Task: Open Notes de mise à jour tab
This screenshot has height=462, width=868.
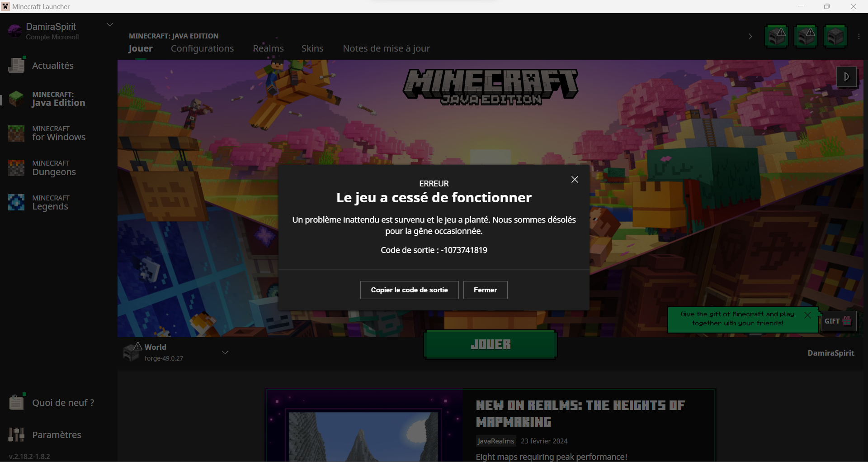Action: coord(387,48)
